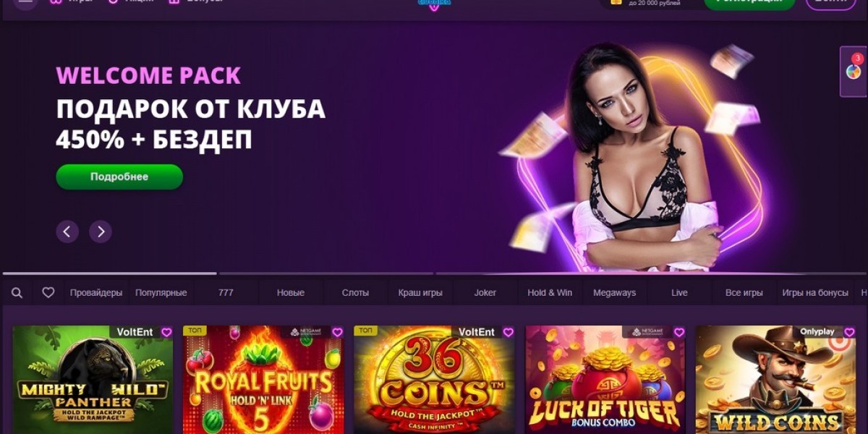Select the Hold & Win category tab
Screen dimensions: 868x434
[550, 293]
